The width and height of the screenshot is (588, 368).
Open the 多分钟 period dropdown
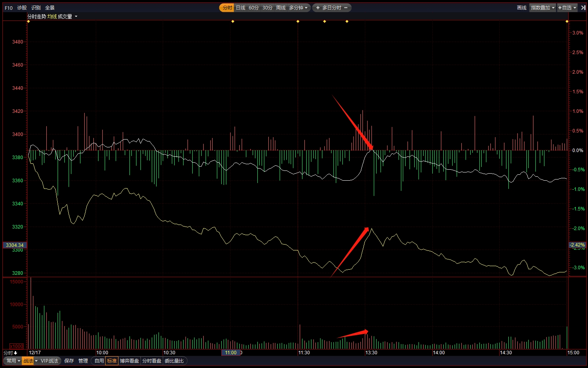pyautogui.click(x=299, y=8)
